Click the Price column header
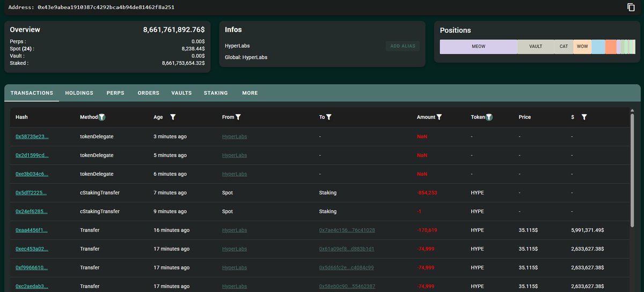The image size is (644, 292). point(525,117)
